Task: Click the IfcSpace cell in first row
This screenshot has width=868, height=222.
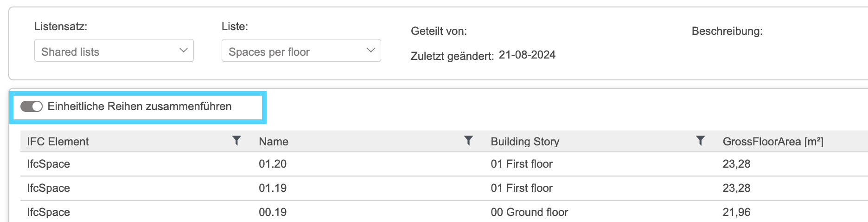Action: pos(48,164)
